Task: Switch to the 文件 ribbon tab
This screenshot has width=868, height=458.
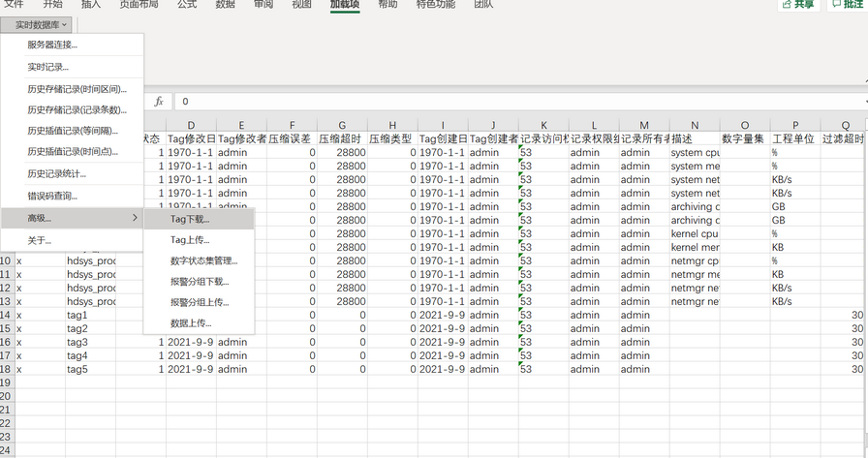Action: (14, 5)
